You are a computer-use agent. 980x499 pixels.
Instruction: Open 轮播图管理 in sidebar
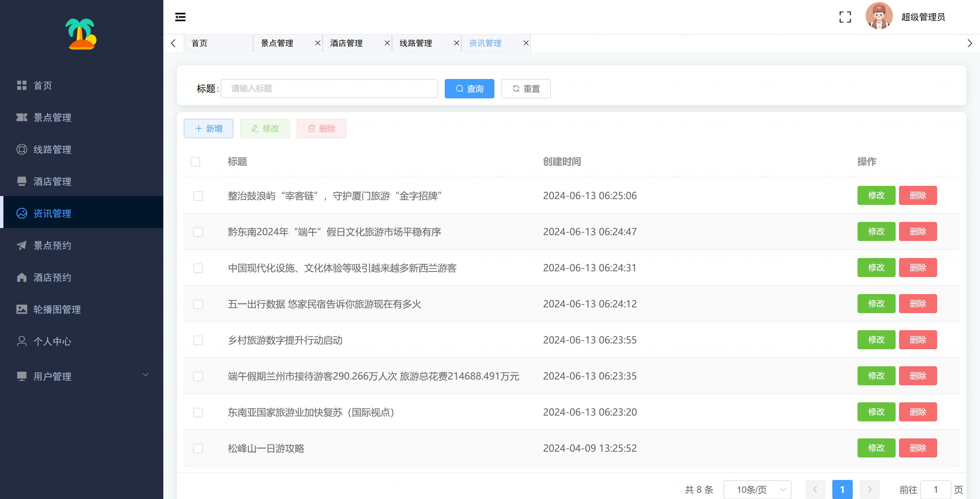(x=57, y=309)
